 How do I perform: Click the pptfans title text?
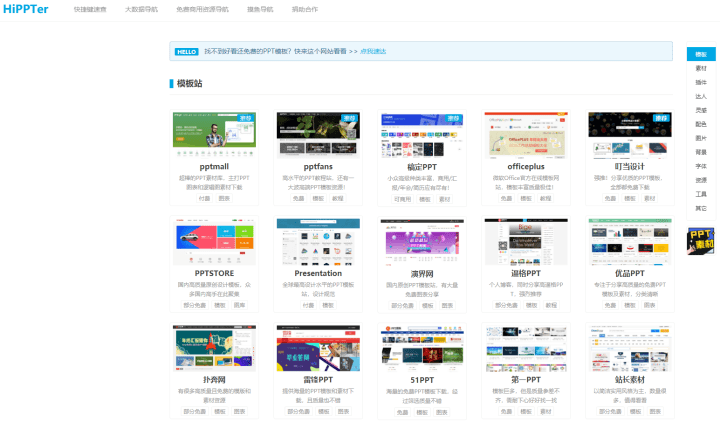tap(318, 166)
